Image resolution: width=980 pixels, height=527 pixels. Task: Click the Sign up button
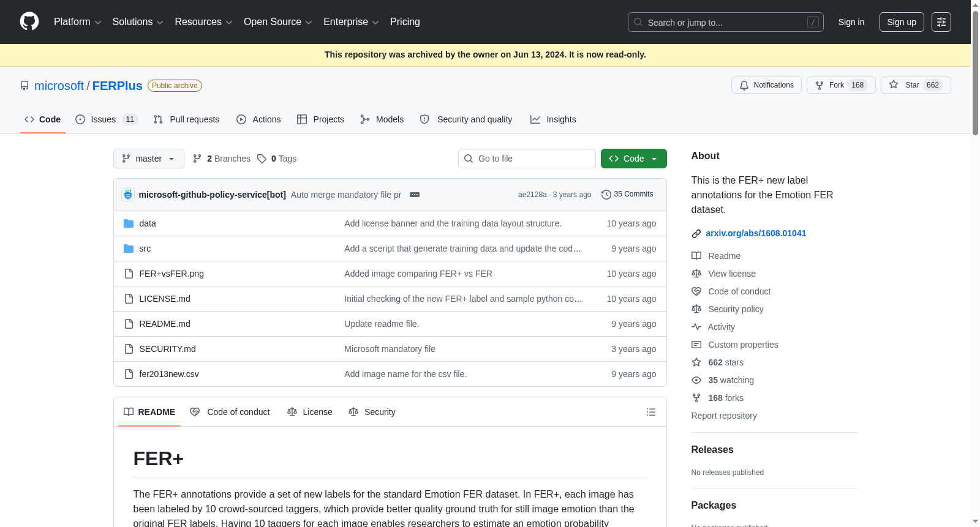click(902, 22)
